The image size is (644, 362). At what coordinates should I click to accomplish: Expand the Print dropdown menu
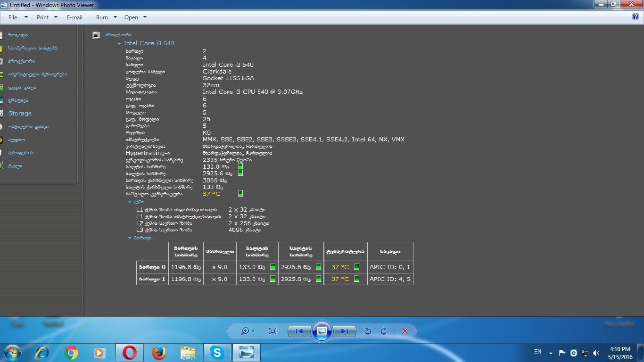[46, 17]
